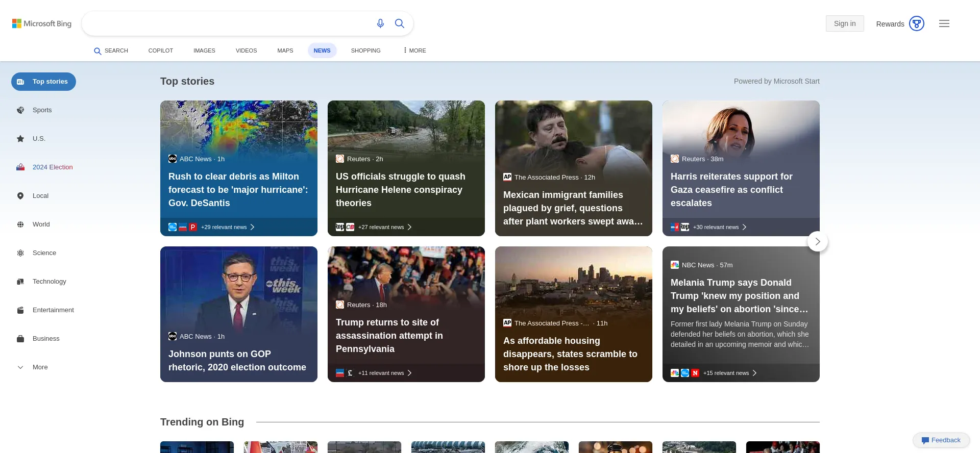Click the Entertainment category label

[x=53, y=310]
